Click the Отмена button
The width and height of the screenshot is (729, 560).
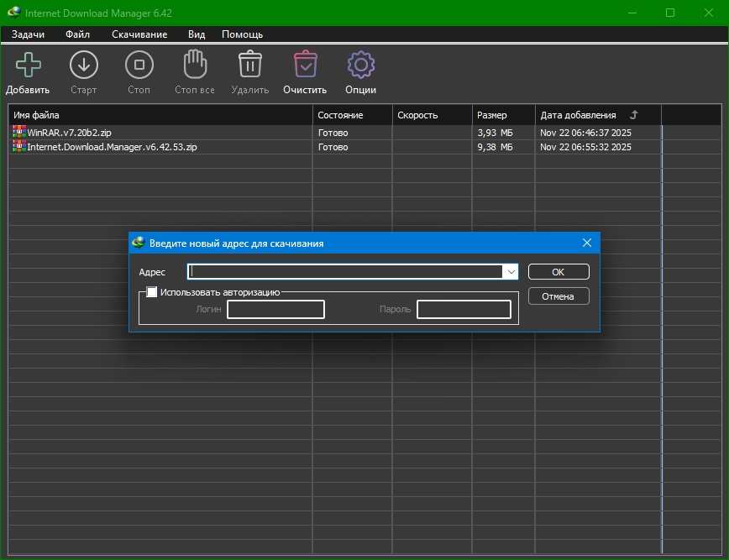tap(558, 296)
